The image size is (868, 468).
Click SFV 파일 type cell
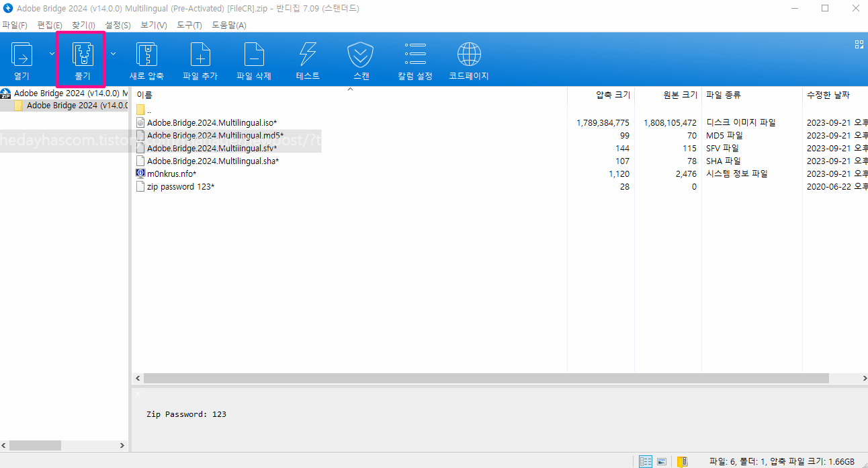click(x=723, y=148)
